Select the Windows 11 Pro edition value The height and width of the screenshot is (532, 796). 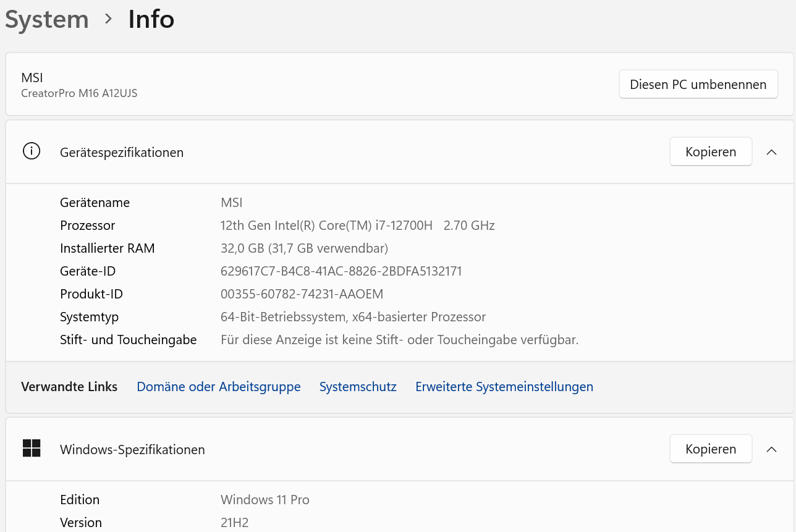coord(265,500)
